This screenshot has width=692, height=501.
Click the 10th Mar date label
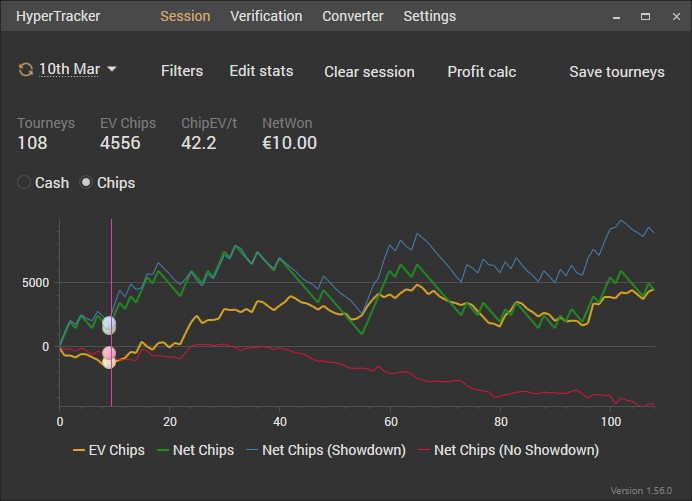(69, 70)
